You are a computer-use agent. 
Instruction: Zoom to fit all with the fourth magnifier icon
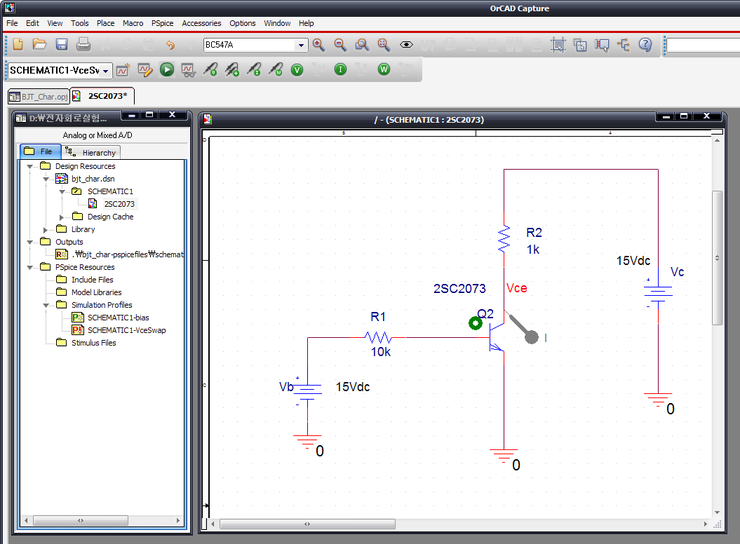(x=384, y=45)
